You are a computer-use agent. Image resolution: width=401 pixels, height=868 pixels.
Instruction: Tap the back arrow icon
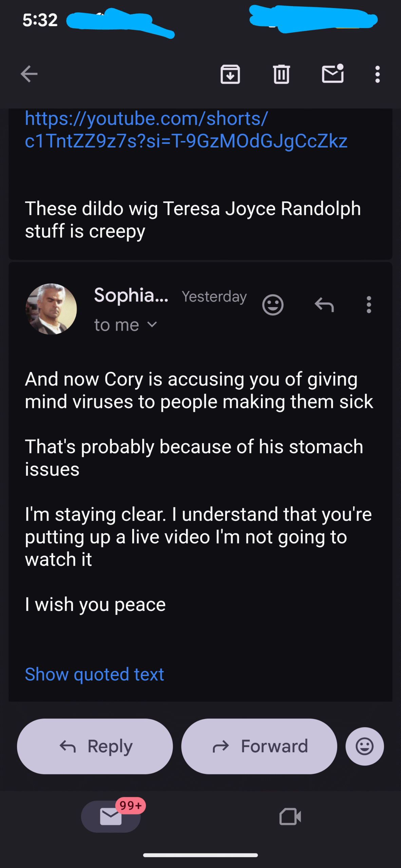pyautogui.click(x=29, y=74)
